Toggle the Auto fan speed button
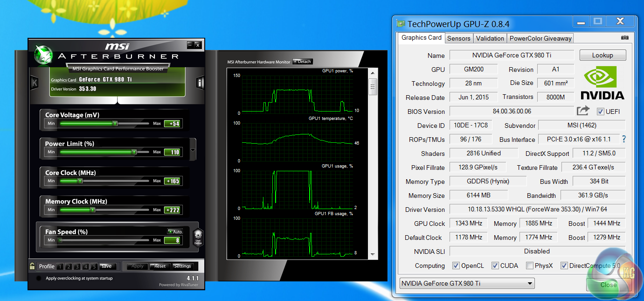Viewport: 644px width, 301px height. (175, 231)
